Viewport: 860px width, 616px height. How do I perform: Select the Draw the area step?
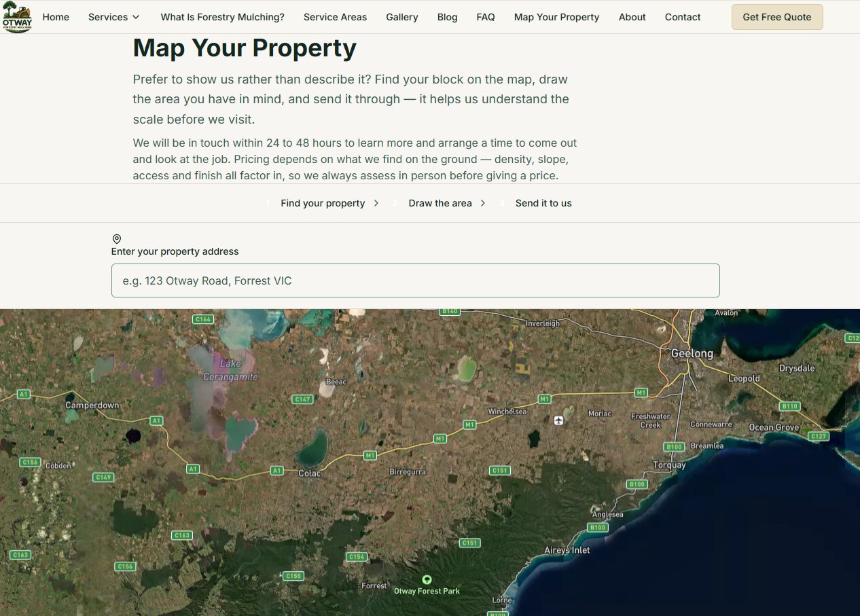tap(440, 203)
